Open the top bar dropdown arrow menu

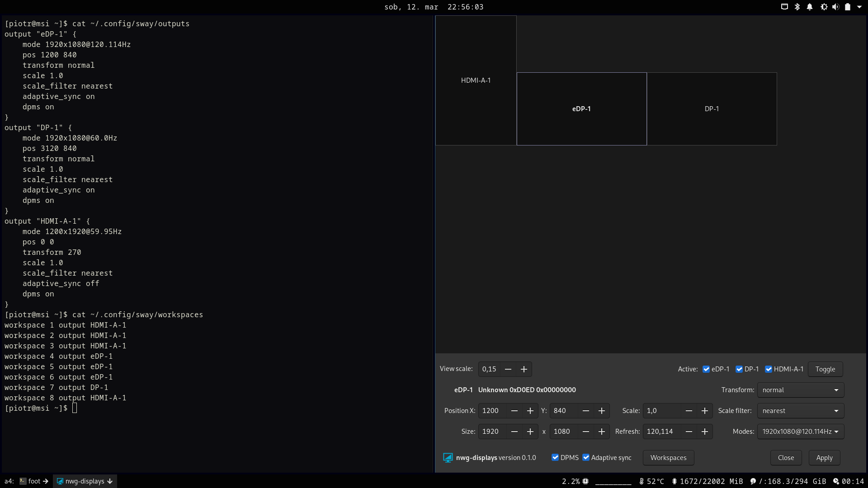click(859, 7)
